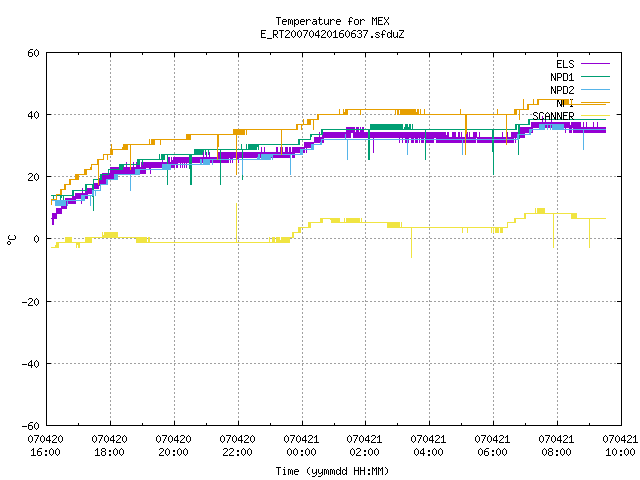Image resolution: width=640 pixels, height=480 pixels.
Task: Click the chart title 'Temperature for MEX'
Action: (332, 21)
